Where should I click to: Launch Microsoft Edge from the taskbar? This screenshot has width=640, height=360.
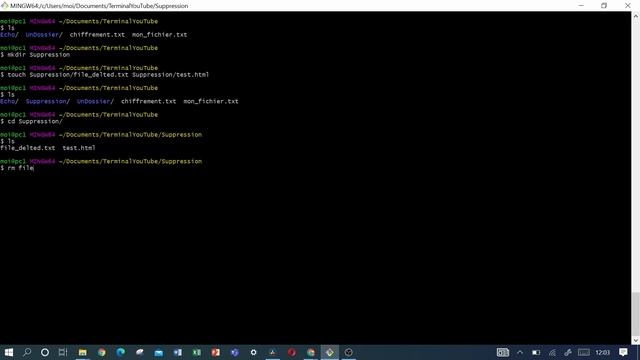pos(121,352)
